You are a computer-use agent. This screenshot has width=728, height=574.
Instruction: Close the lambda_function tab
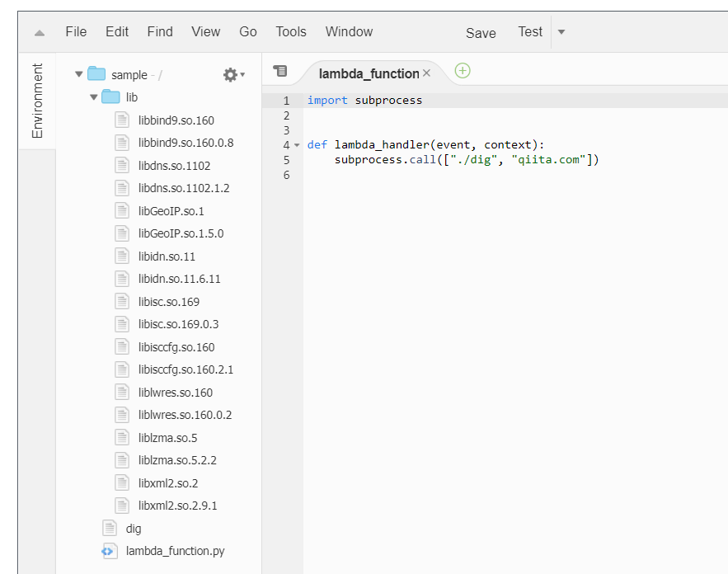tap(426, 73)
